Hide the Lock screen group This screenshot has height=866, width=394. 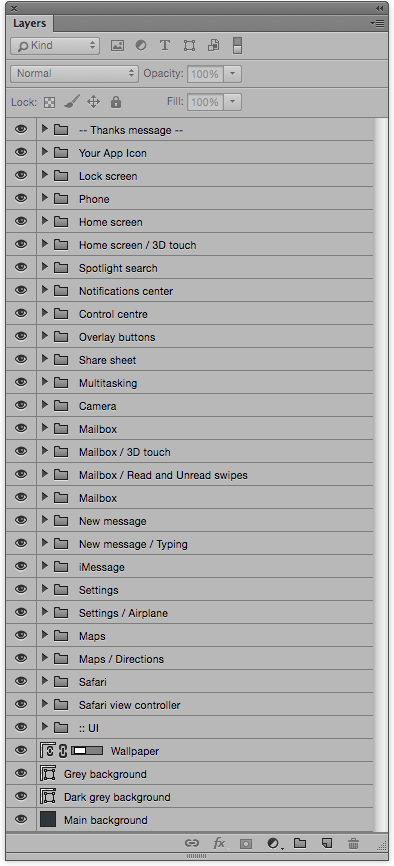21,176
